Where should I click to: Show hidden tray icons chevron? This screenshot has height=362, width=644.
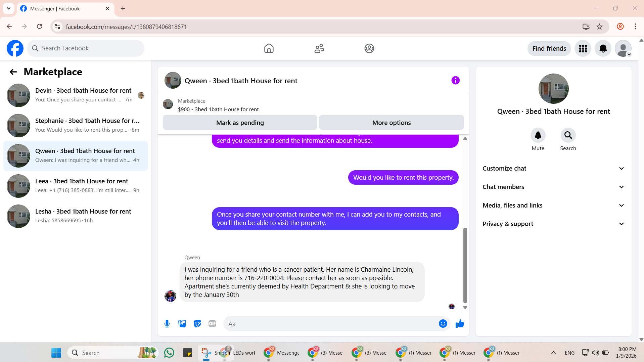[x=554, y=353]
